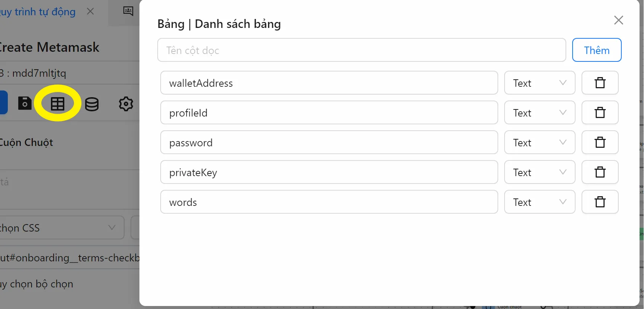This screenshot has width=644, height=309.
Task: Focus the Tên cột dọc input
Action: pos(361,50)
